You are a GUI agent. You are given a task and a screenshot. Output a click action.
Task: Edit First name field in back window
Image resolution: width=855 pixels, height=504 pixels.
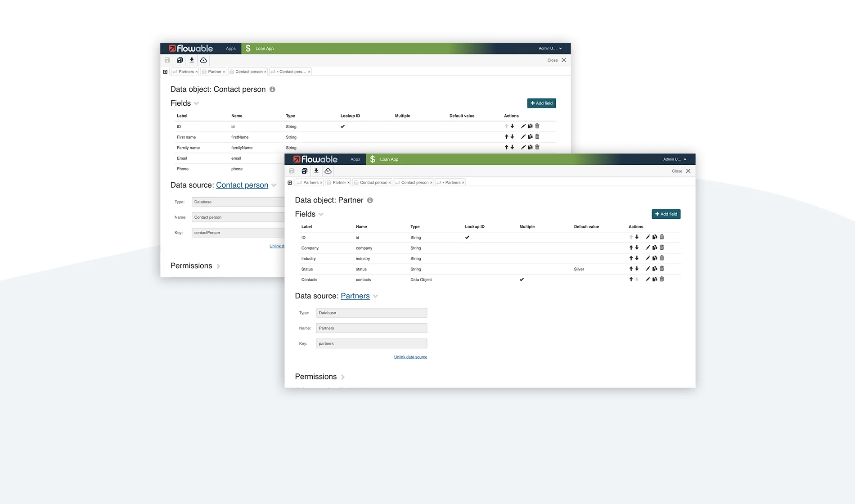(523, 137)
